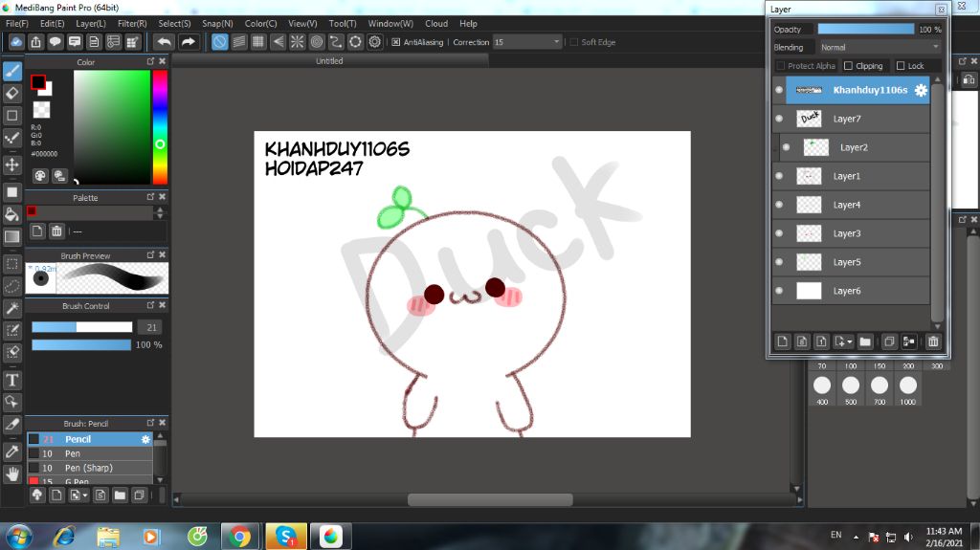Enable the concentric circle snap icon
The width and height of the screenshot is (980, 550).
[x=316, y=42]
